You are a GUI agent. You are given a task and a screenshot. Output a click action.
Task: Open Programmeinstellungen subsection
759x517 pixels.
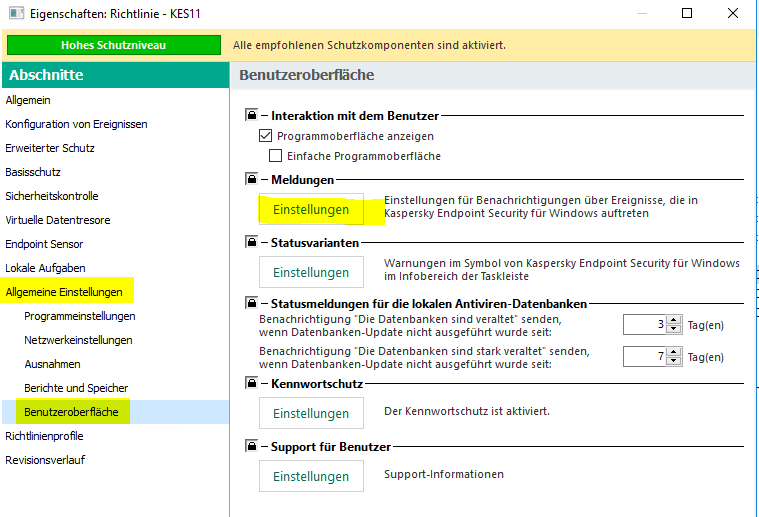[x=80, y=316]
